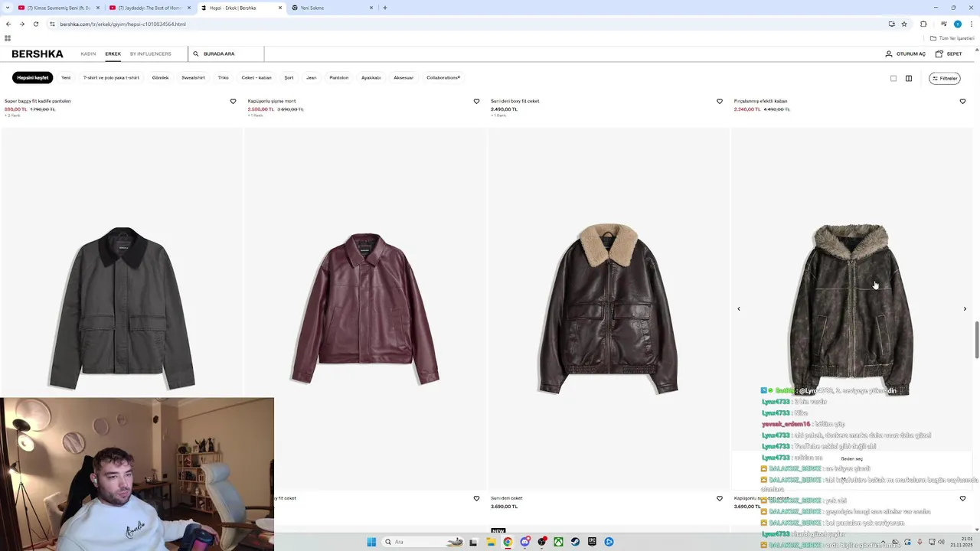
Task: Click the OTURUM AÇ login link
Action: coord(911,54)
